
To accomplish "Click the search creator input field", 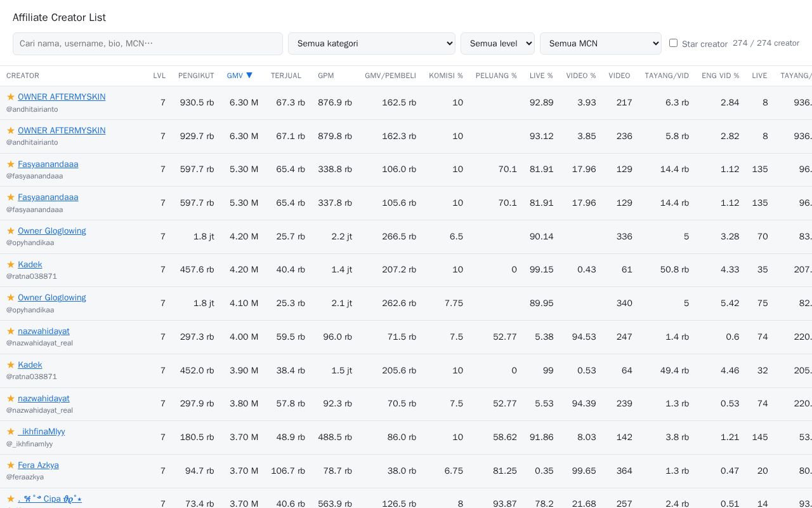I will point(148,44).
